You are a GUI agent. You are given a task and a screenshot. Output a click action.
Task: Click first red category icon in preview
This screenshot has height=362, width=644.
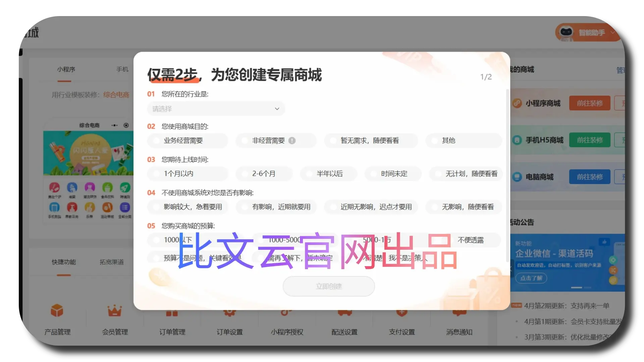point(54,187)
